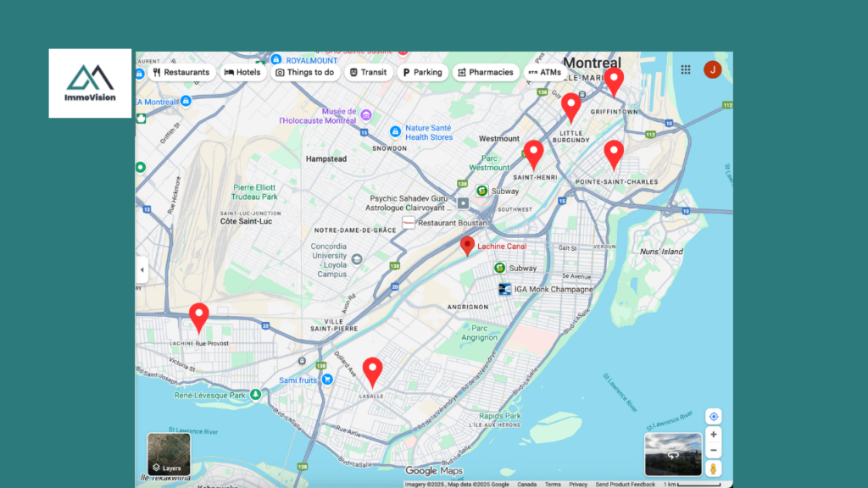
Task: Choose the Things to do chip
Action: pos(304,73)
